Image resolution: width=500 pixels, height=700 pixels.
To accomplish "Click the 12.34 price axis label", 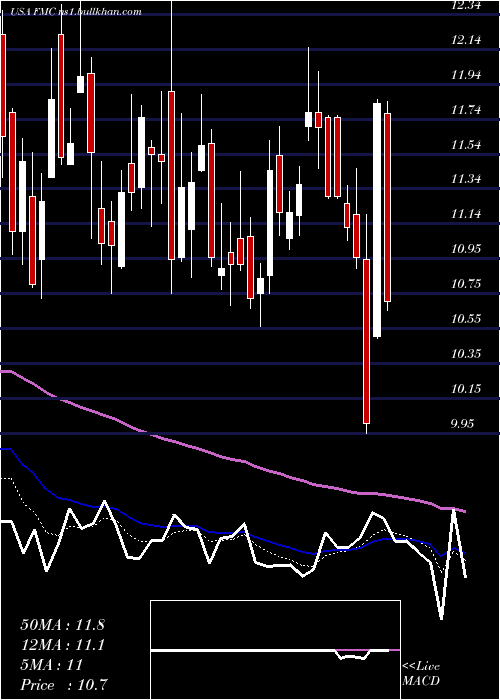I will pos(466,6).
